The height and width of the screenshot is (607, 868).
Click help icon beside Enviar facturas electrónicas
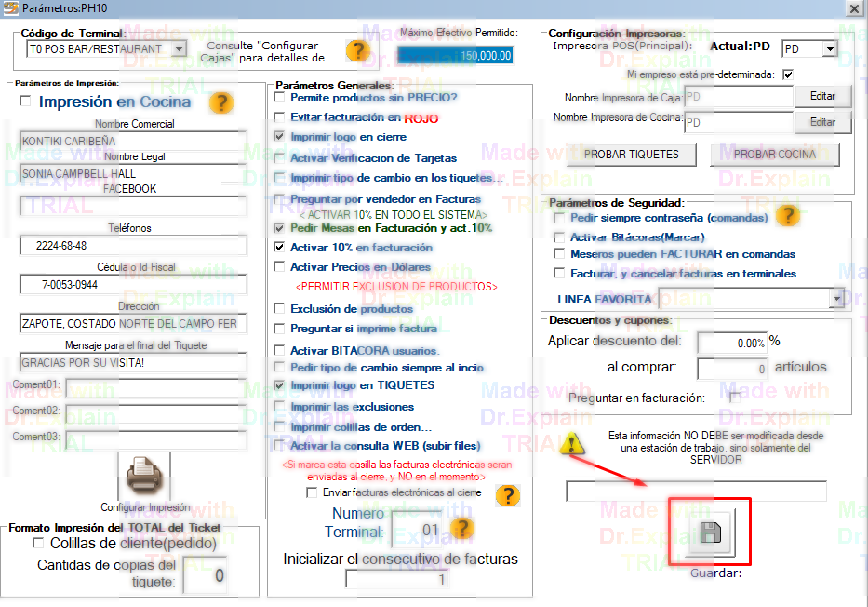(x=507, y=495)
